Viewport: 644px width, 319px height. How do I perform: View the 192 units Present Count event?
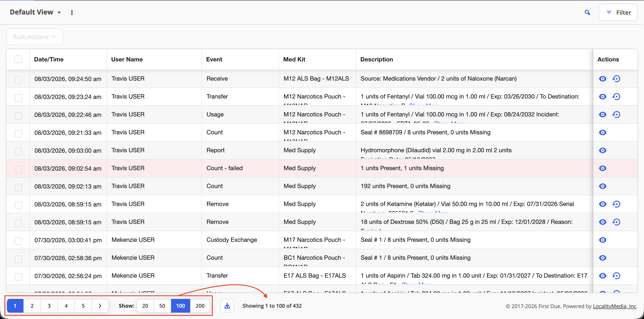pos(602,186)
